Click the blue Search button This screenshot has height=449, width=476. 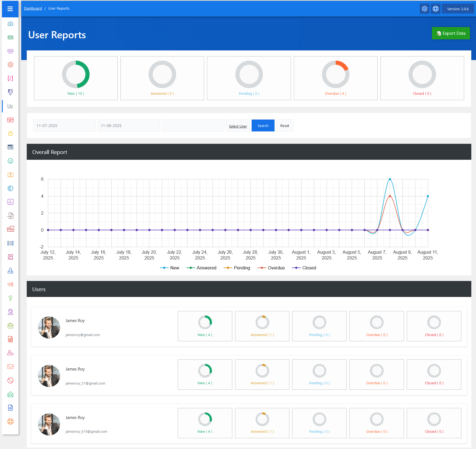(263, 126)
